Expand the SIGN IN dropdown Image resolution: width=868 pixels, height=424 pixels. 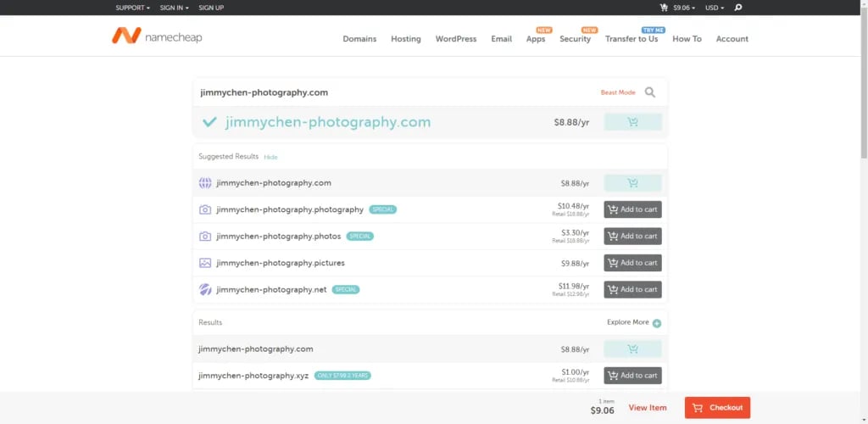click(x=174, y=8)
